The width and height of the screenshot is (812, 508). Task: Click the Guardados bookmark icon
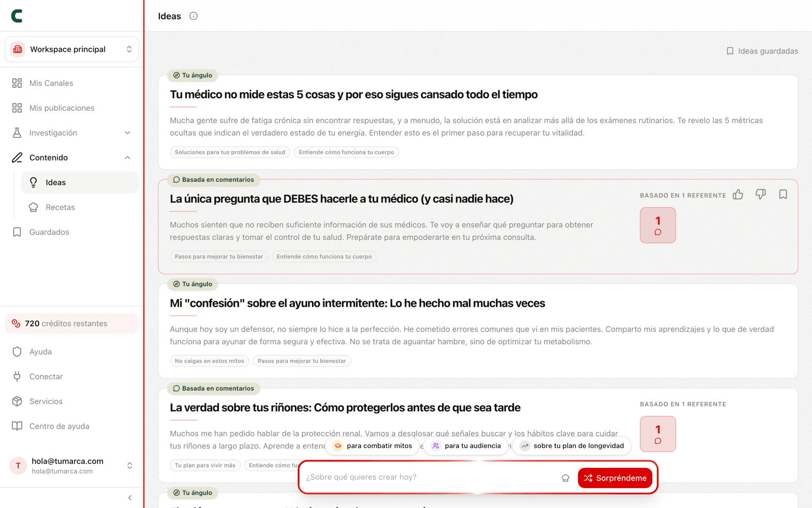tap(17, 232)
